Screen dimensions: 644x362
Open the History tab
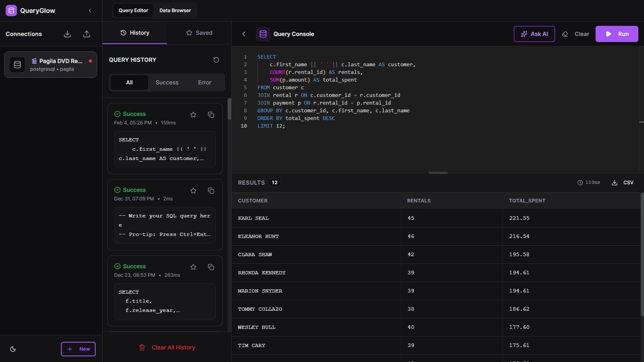pyautogui.click(x=135, y=33)
